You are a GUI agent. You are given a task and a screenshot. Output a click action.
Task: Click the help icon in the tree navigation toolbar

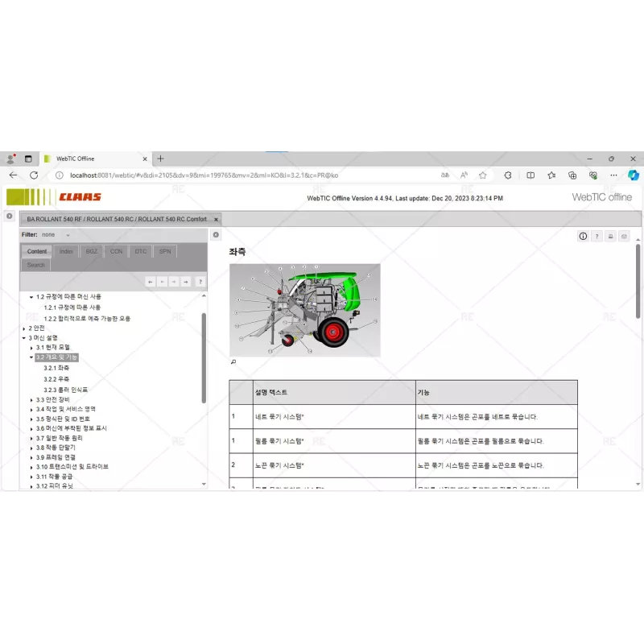pyautogui.click(x=200, y=282)
